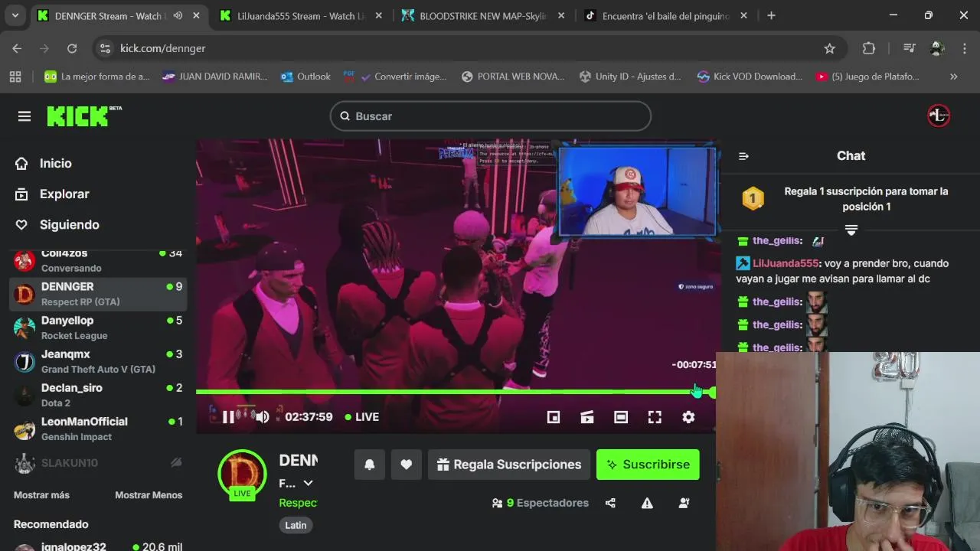Reload the page
The width and height of the screenshot is (980, 551).
tap(72, 48)
